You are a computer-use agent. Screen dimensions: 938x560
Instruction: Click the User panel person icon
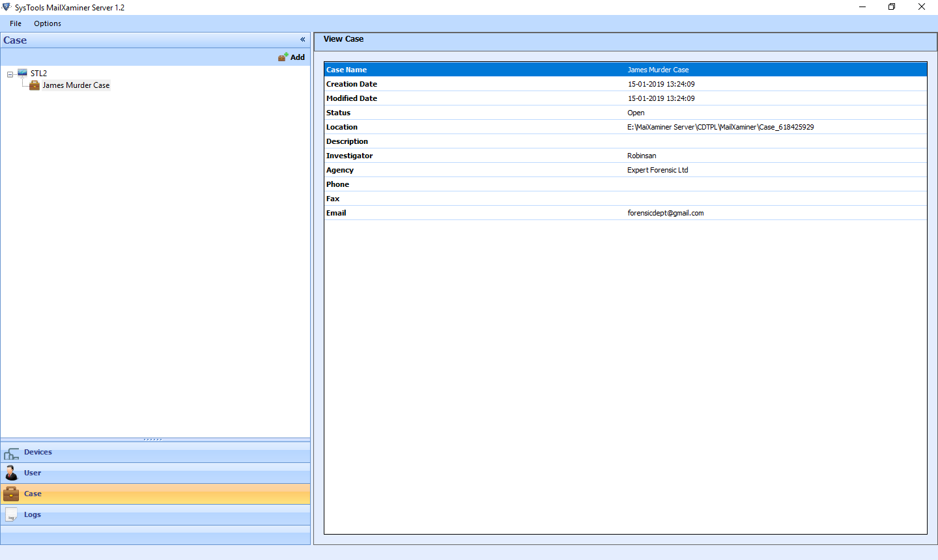click(x=11, y=473)
